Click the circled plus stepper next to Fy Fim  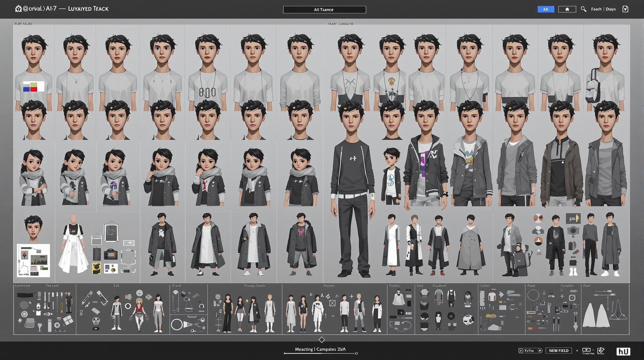click(x=540, y=351)
